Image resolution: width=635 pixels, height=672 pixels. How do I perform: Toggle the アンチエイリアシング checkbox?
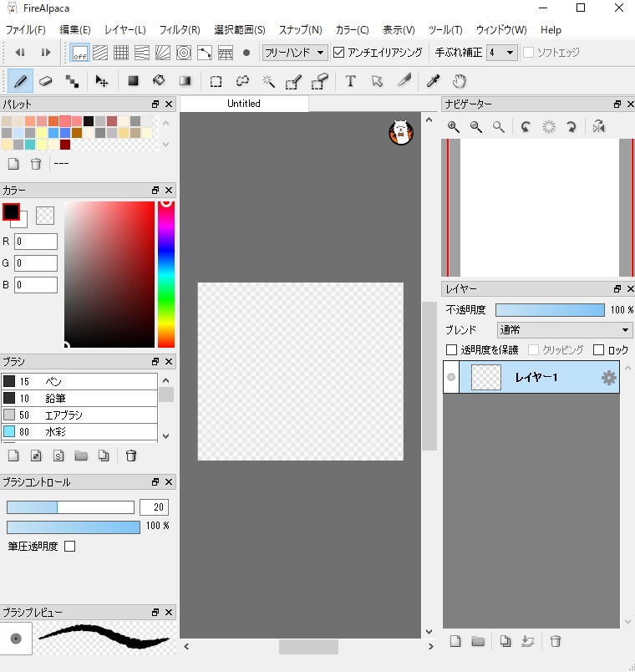[338, 53]
